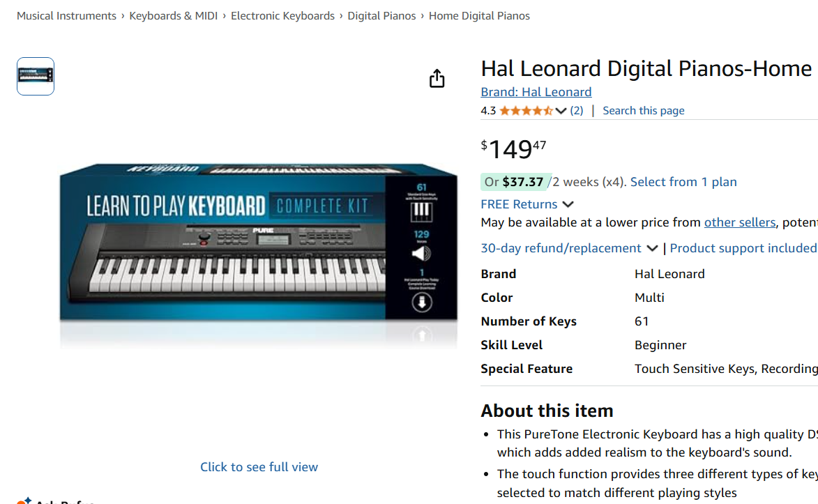Image resolution: width=818 pixels, height=504 pixels.
Task: Navigate to Electronic Keyboards category
Action: 282,15
